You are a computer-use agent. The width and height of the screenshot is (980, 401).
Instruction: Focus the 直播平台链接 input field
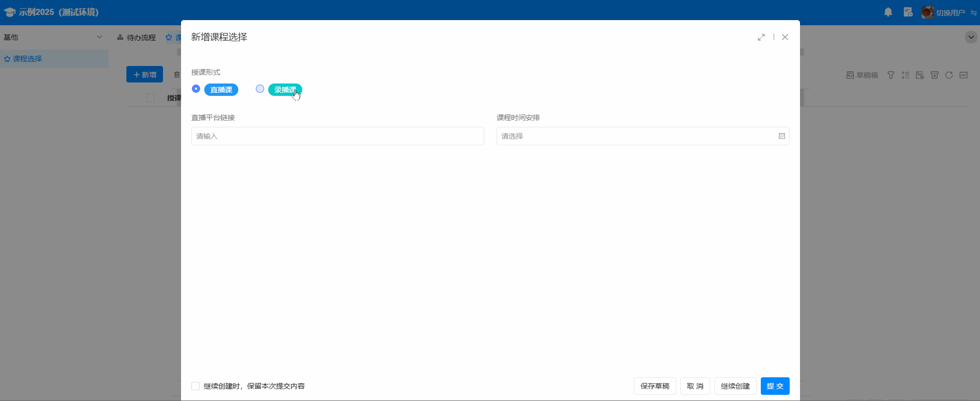click(337, 136)
